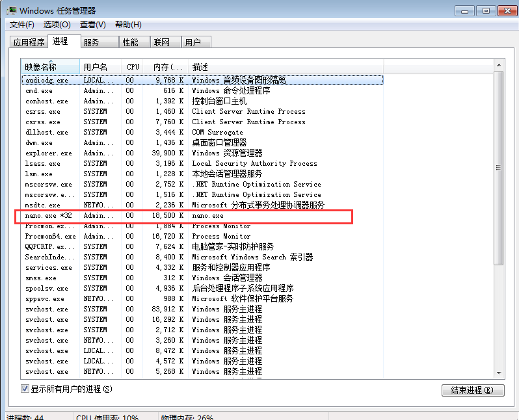Click the scrollbar down arrow
The height and width of the screenshot is (420, 519).
pos(498,373)
